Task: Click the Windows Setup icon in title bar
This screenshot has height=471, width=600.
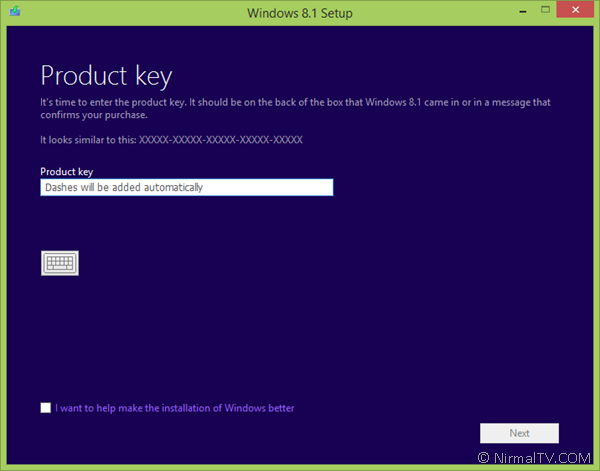Action: pyautogui.click(x=15, y=11)
